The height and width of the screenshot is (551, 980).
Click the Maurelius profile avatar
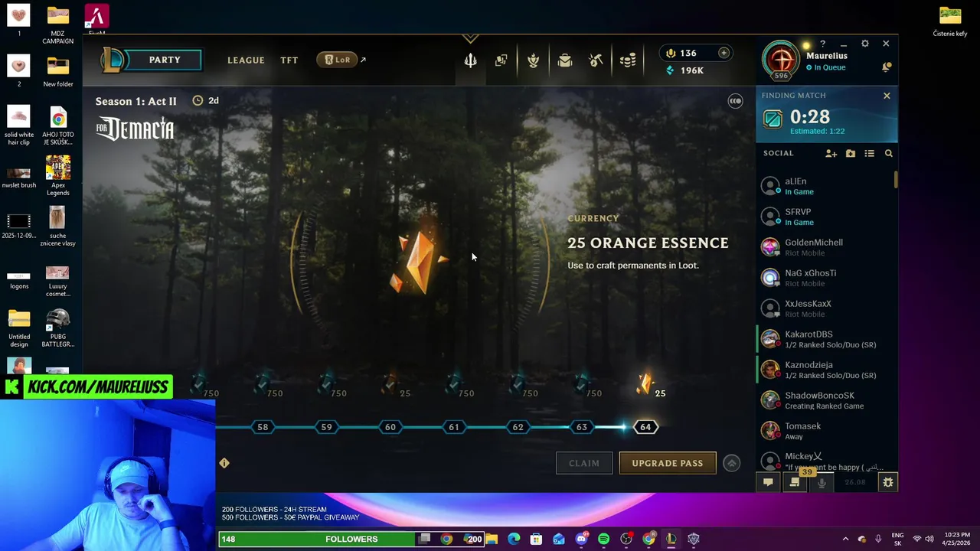781,59
